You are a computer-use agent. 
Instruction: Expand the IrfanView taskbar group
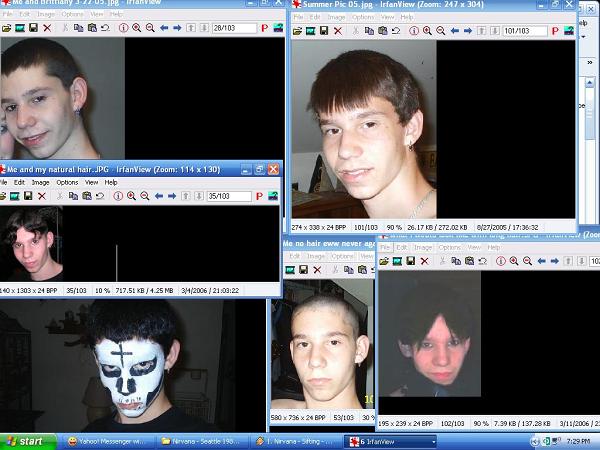(x=391, y=441)
